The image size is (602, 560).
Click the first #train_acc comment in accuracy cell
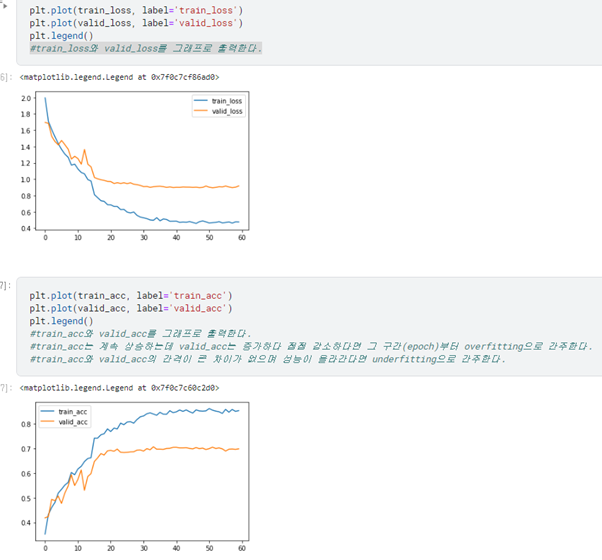click(x=141, y=334)
